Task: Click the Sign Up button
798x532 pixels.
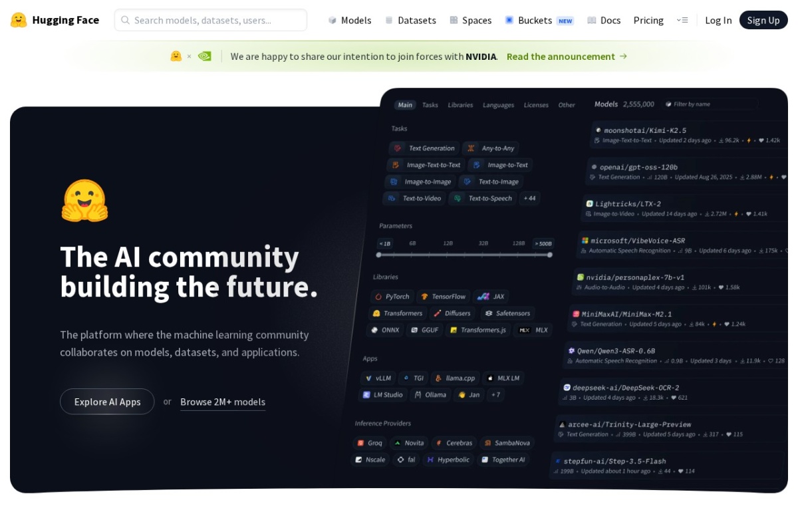Action: click(x=763, y=20)
